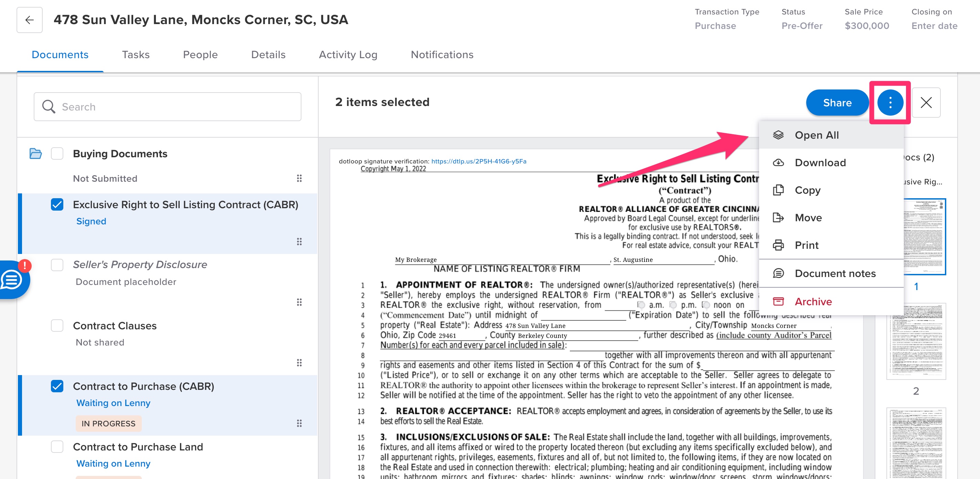Viewport: 980px width, 479px height.
Task: Select the Contract Clauses checkbox
Action: click(57, 326)
